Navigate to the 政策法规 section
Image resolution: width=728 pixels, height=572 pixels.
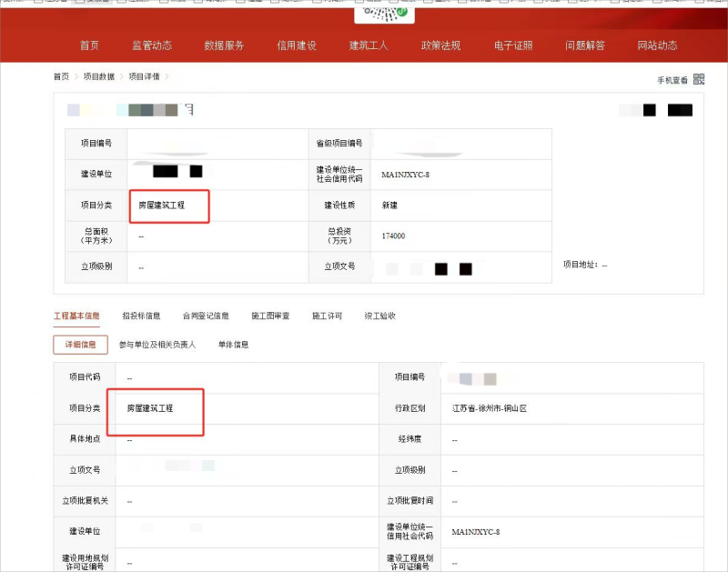440,45
